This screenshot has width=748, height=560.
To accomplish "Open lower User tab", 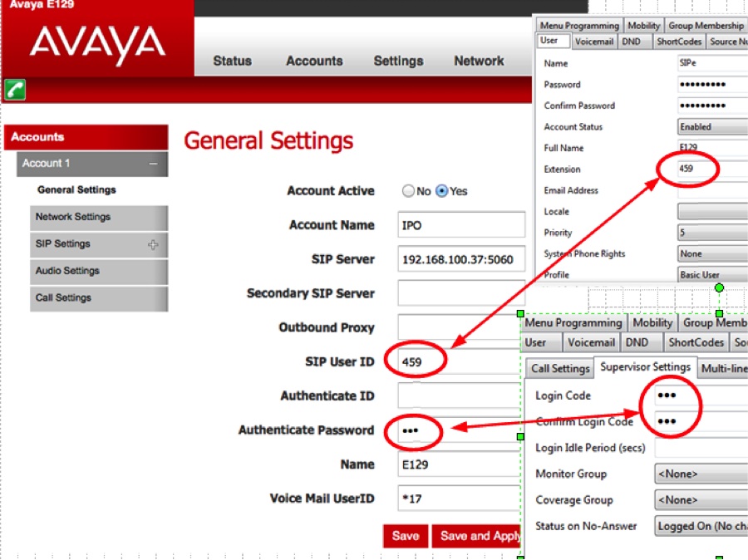I will [x=541, y=342].
